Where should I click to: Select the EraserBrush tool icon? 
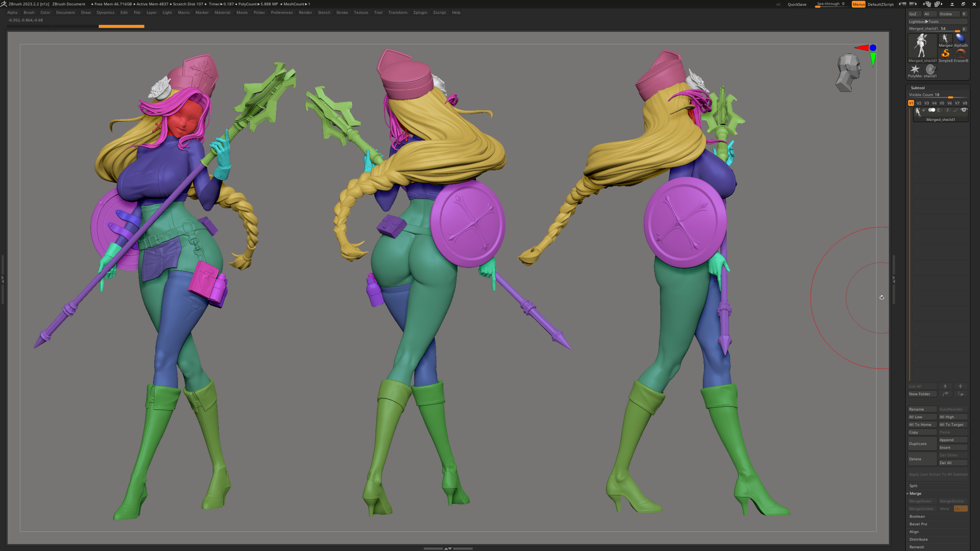coord(960,53)
